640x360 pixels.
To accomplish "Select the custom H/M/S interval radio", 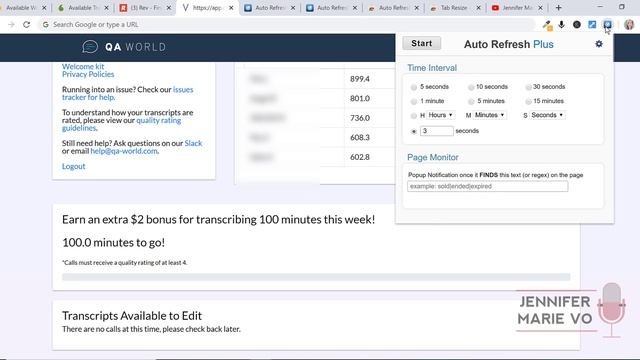I will pyautogui.click(x=414, y=116).
